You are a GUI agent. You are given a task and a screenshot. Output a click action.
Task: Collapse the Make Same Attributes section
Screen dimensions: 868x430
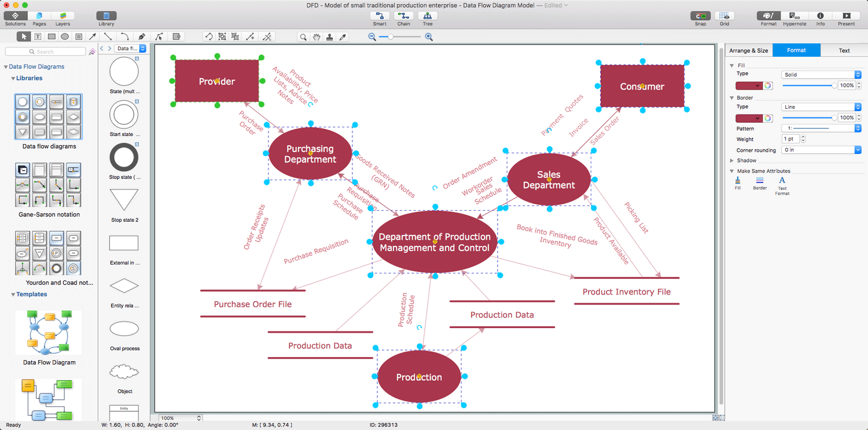pyautogui.click(x=732, y=171)
